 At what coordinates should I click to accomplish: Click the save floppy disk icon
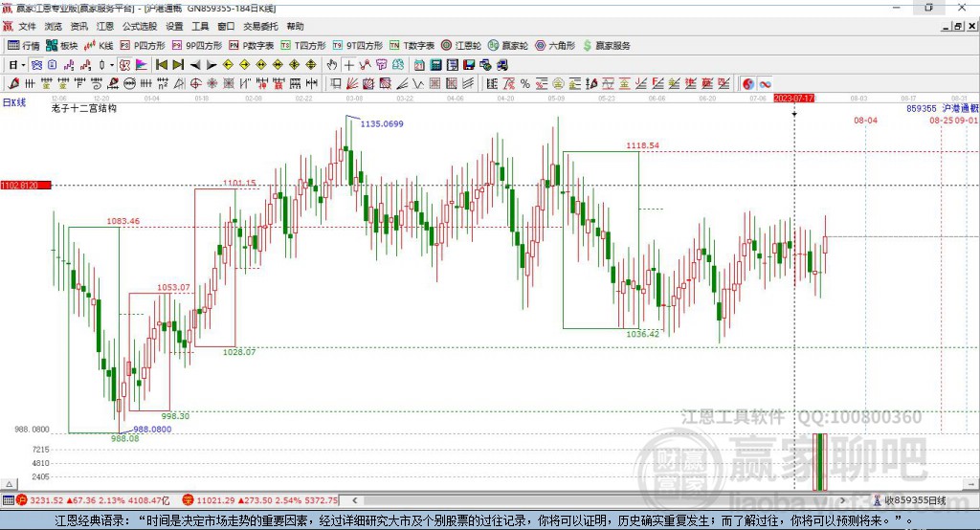point(469,65)
